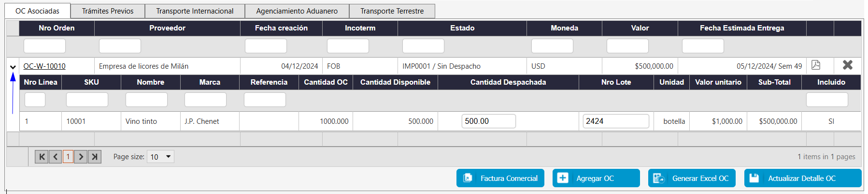The width and height of the screenshot is (868, 194).
Task: Generate the Excel OC file
Action: [691, 178]
